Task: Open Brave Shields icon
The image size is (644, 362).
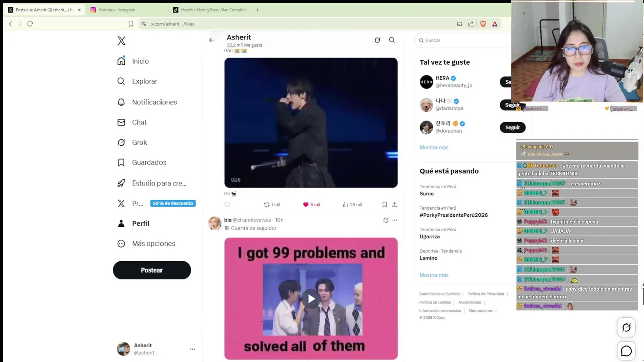Action: click(483, 24)
